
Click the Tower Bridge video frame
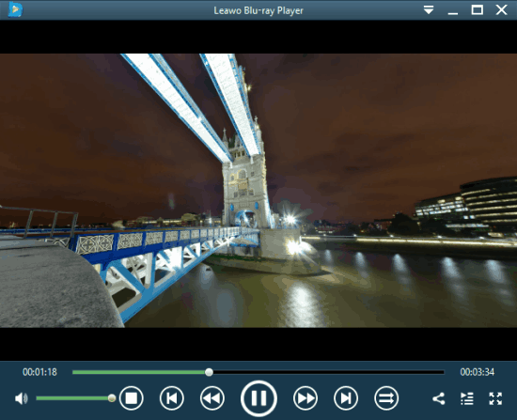click(258, 191)
